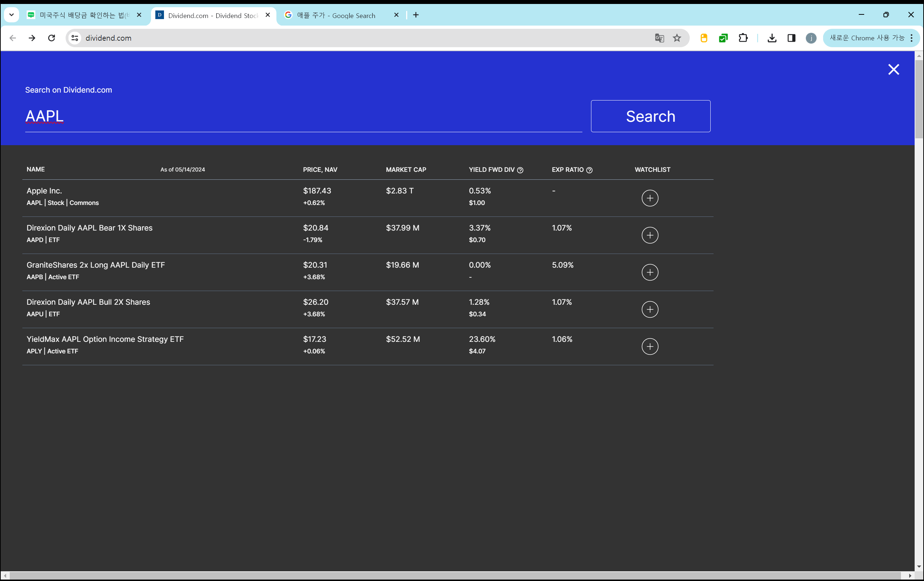924x581 pixels.
Task: Switch to the first Korean blog tab
Action: (x=81, y=15)
